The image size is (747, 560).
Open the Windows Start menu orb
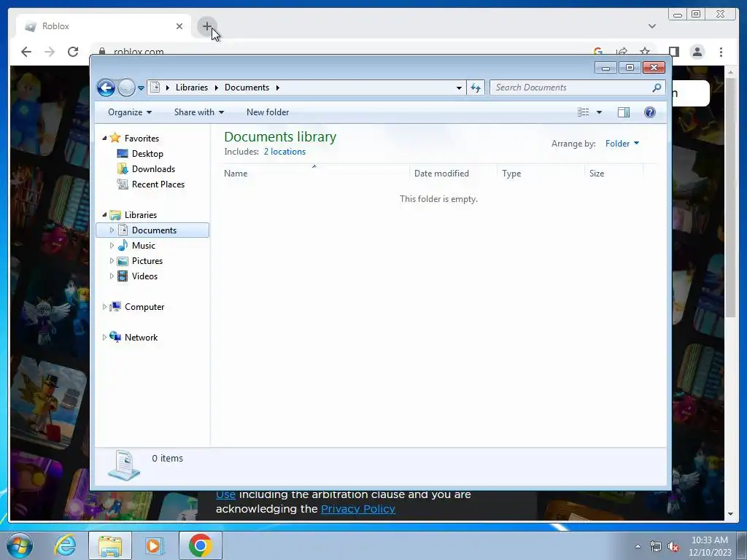point(19,545)
